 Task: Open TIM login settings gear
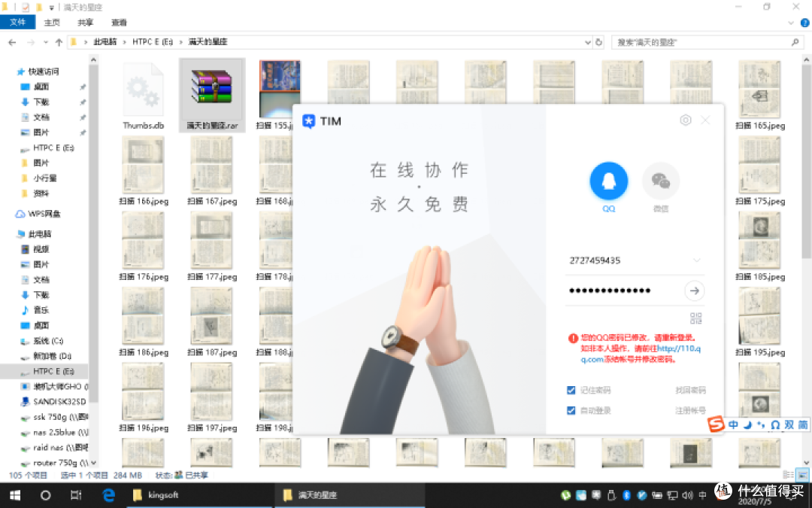[685, 120]
